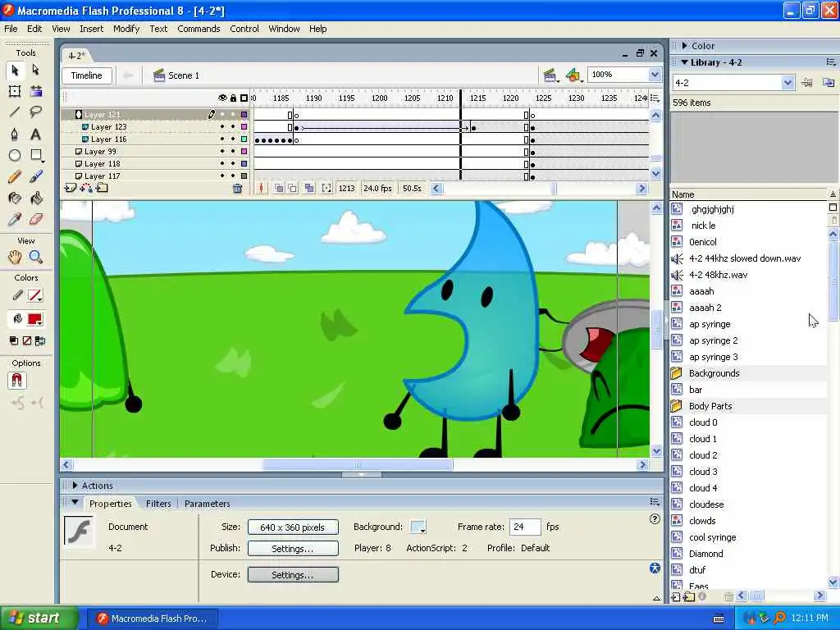Click Macromedia Flash taskbar button
Viewport: 840px width, 630px height.
[x=152, y=619]
